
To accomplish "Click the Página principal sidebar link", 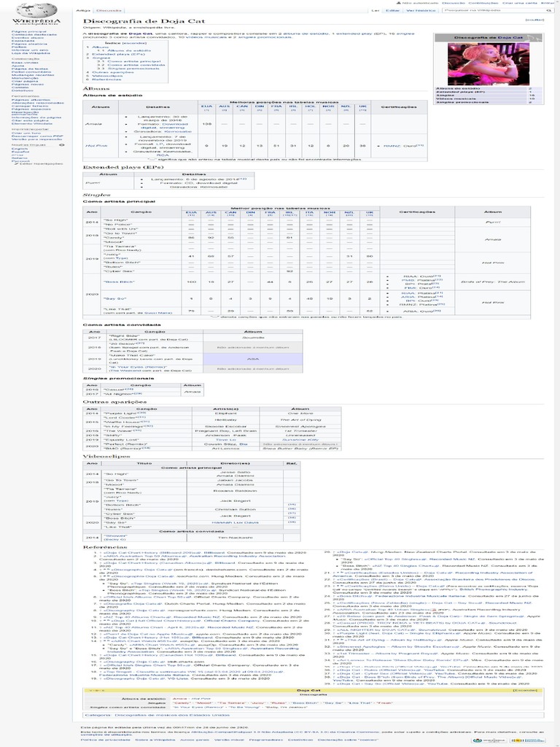I will (x=29, y=31).
